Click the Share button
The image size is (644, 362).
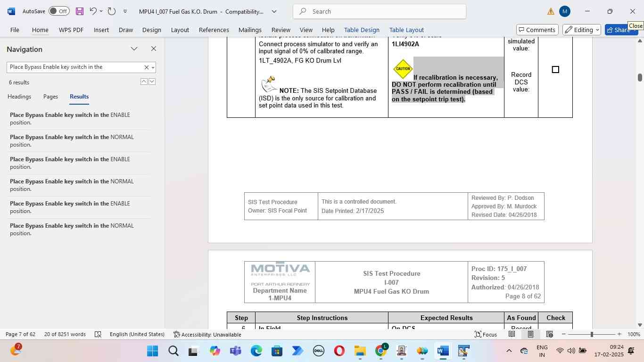point(621,30)
